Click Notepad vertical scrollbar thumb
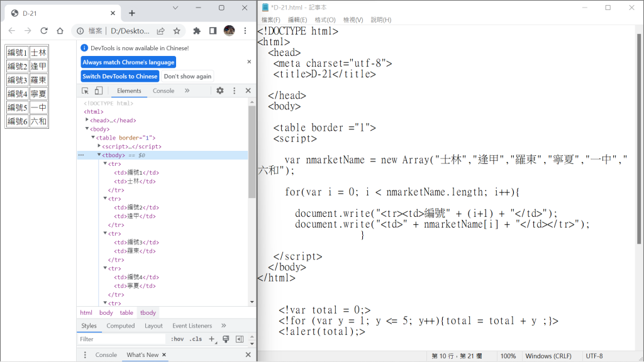Screen dimensions: 644x362 (639, 139)
